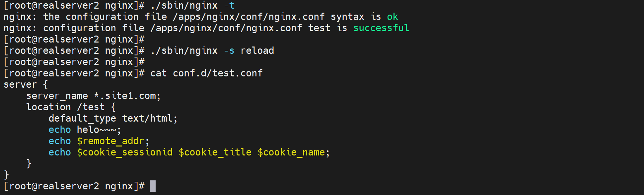Click the "-s" flag before reload

(x=229, y=51)
